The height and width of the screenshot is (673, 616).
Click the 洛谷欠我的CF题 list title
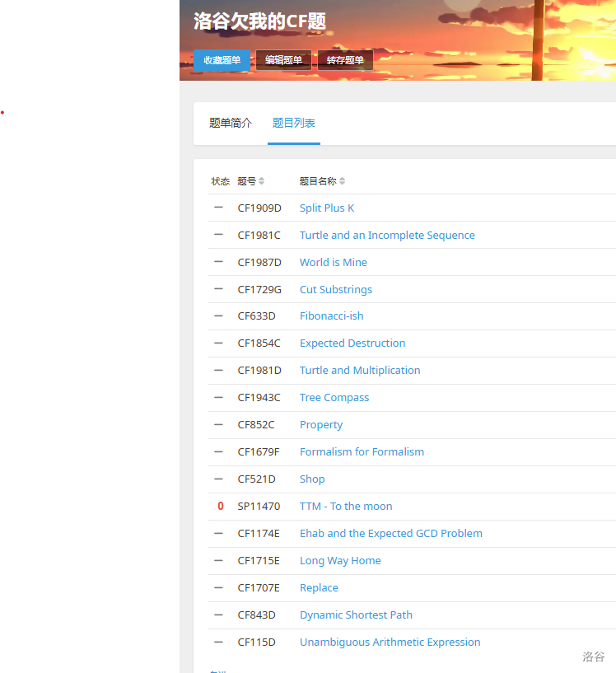pyautogui.click(x=260, y=21)
